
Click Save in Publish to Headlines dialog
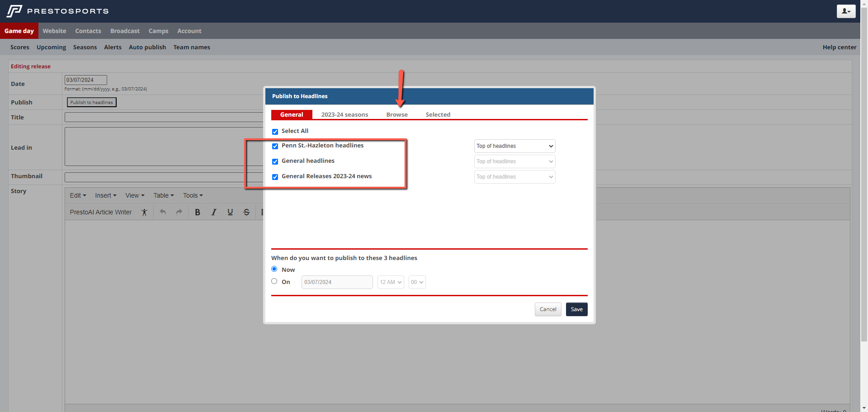pyautogui.click(x=576, y=309)
